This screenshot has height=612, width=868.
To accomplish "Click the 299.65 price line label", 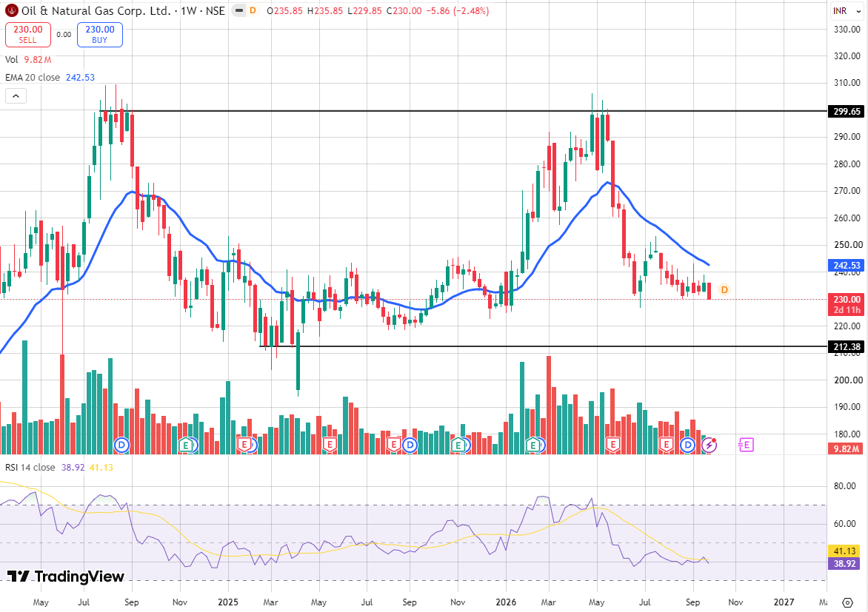I will 847,111.
